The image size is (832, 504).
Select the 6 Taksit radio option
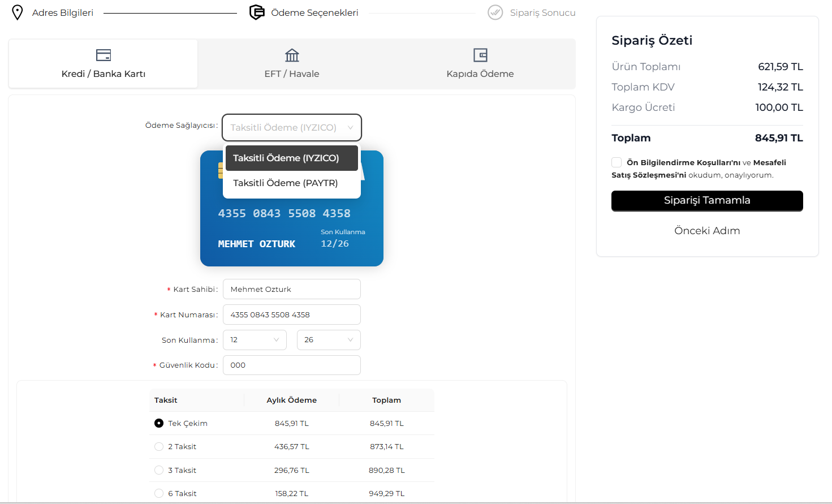[x=159, y=493]
